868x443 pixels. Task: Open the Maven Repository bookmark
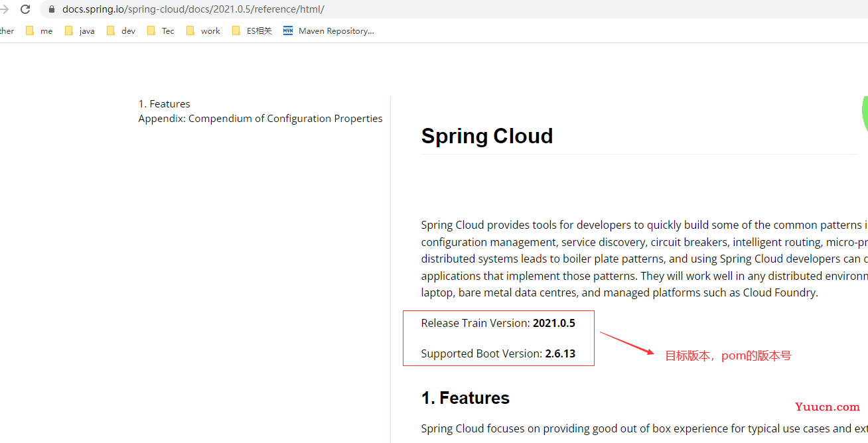(x=328, y=31)
